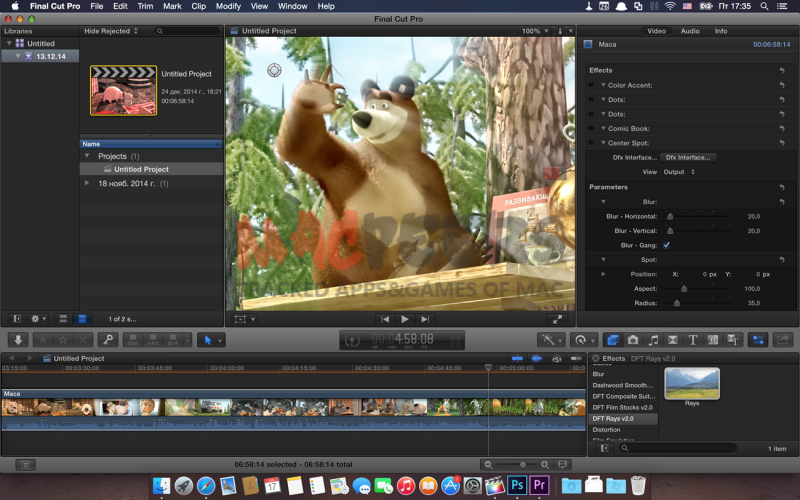Expand the 18 нояб. 2014 г. group
This screenshot has width=800, height=500.
click(x=88, y=183)
